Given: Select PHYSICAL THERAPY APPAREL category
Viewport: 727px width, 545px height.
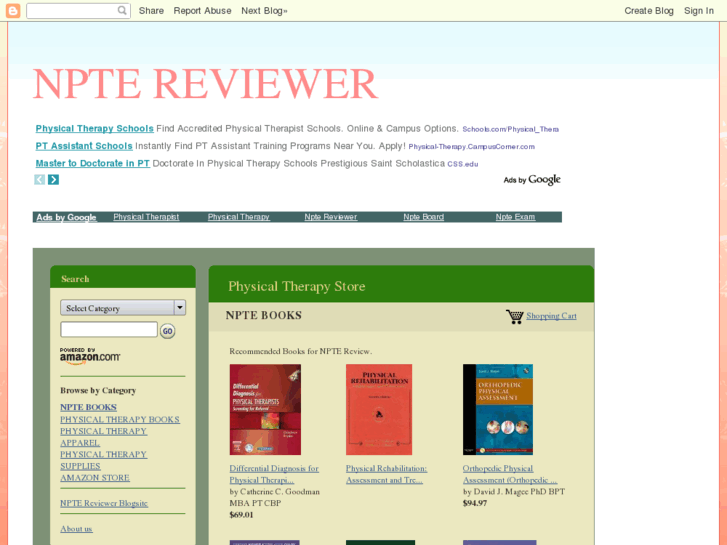Looking at the screenshot, I should (103, 437).
